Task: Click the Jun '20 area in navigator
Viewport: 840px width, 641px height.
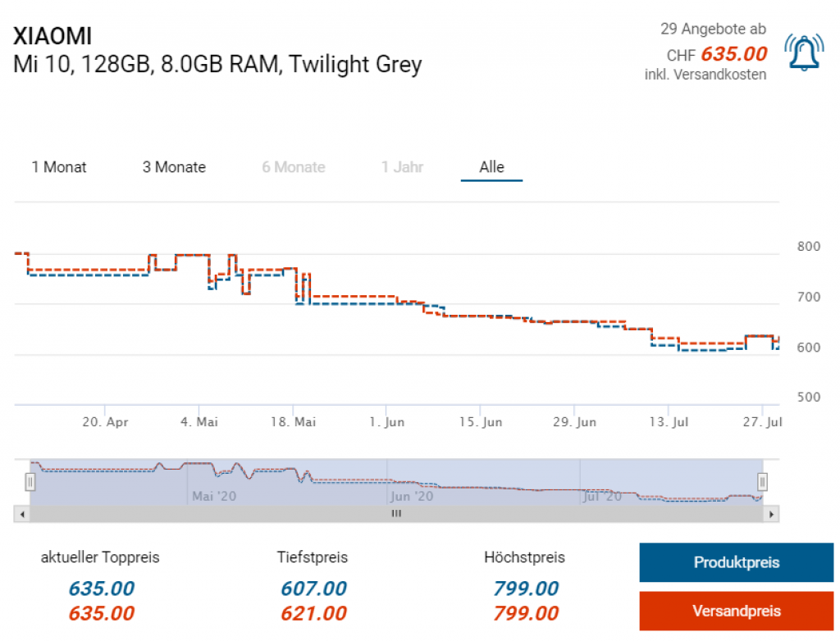Action: click(412, 496)
